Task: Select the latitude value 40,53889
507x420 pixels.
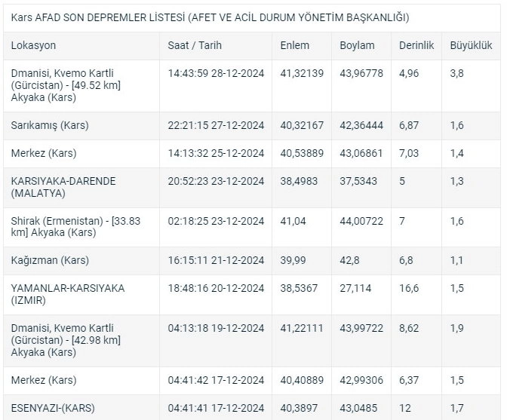Action: point(302,153)
